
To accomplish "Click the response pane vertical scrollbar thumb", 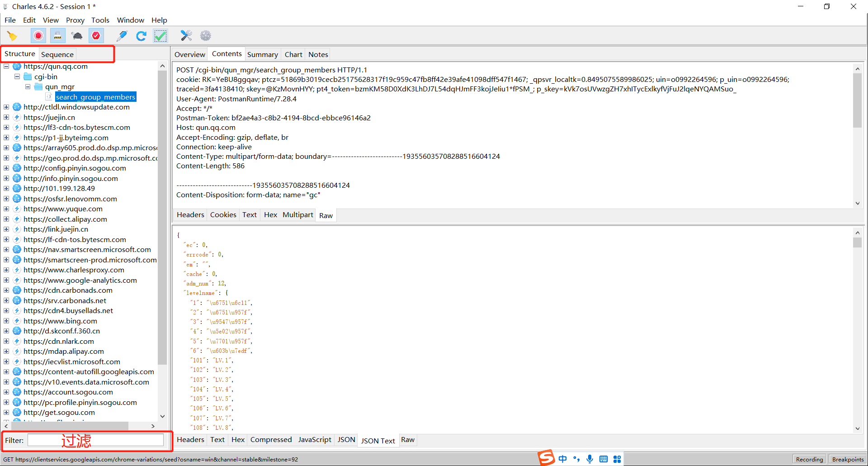I will point(857,243).
